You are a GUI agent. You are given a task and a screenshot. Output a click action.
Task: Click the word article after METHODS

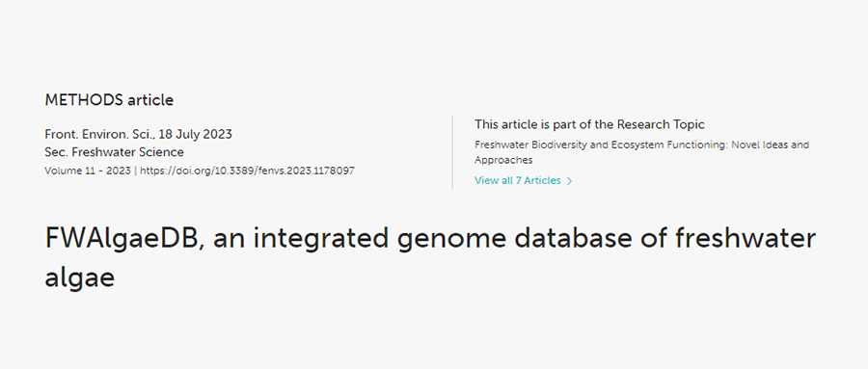pyautogui.click(x=150, y=100)
